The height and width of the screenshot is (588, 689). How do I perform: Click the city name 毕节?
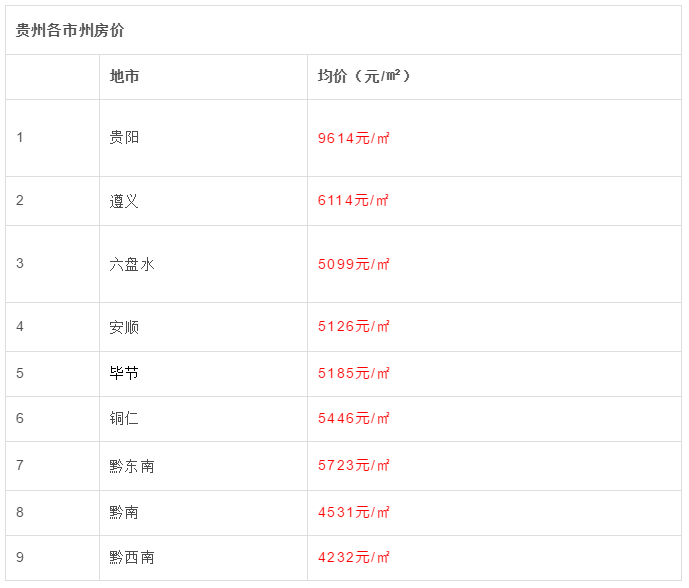[x=124, y=373]
